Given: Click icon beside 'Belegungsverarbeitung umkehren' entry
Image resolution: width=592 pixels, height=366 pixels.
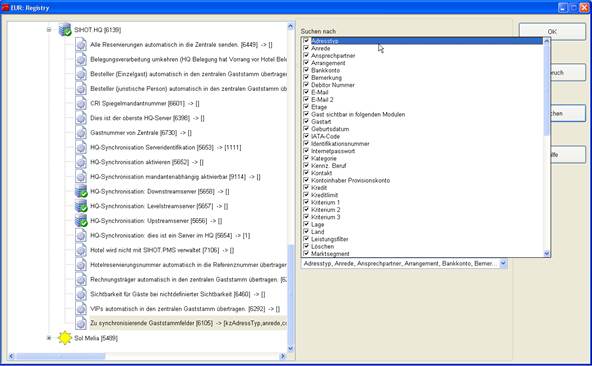Looking at the screenshot, I should (81, 59).
